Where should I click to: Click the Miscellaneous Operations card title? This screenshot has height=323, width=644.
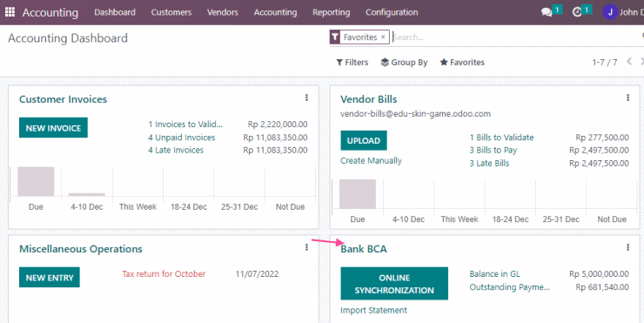(x=81, y=249)
